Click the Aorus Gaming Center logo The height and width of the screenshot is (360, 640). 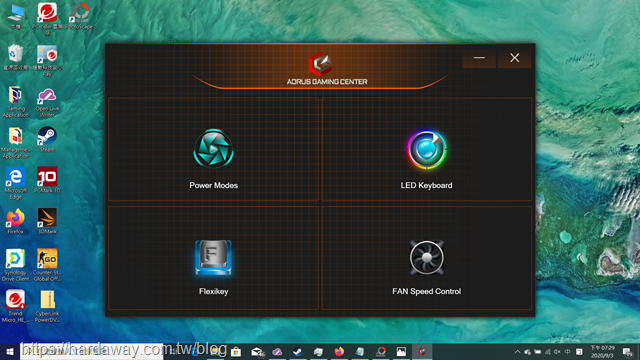click(320, 64)
